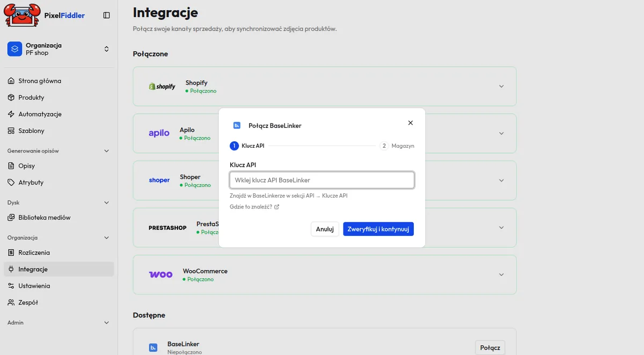This screenshot has height=355, width=644.
Task: Click the PrestaShop logo
Action: pyautogui.click(x=167, y=228)
